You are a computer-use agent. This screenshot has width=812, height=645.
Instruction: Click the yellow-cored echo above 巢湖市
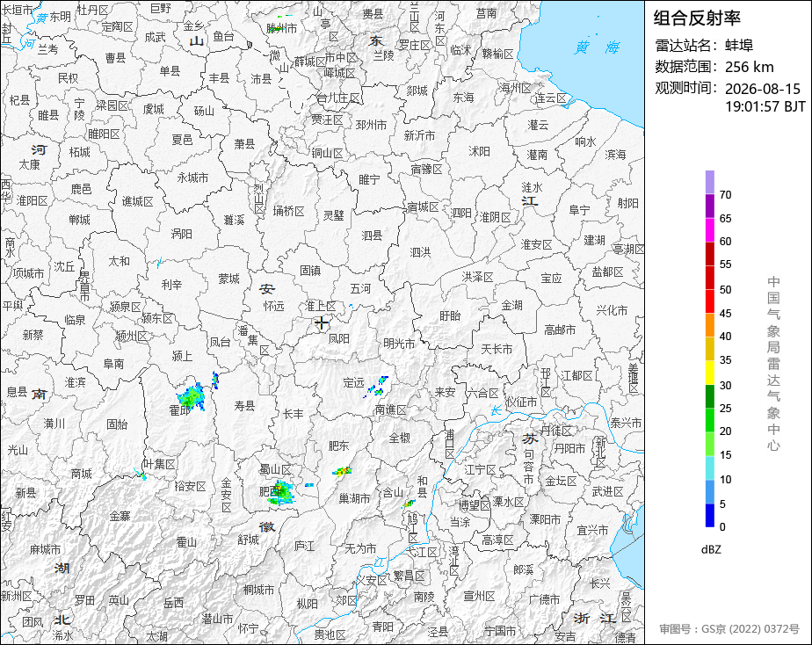[343, 471]
